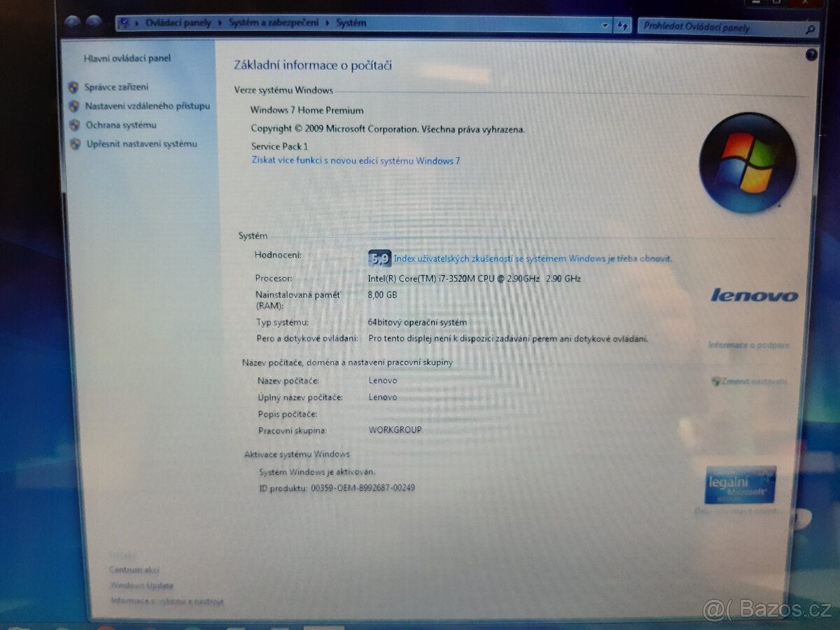Click the Lenovo logo

coord(755,296)
